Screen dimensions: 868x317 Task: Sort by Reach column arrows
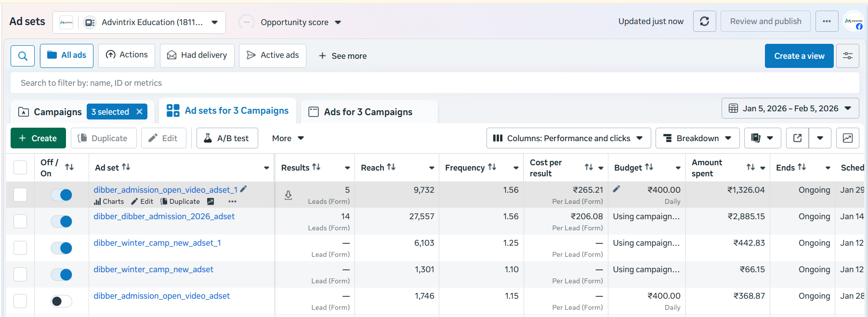point(391,167)
